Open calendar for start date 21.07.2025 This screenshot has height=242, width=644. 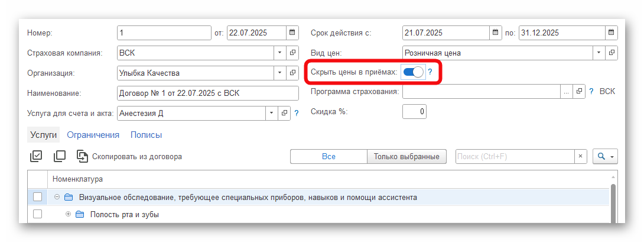(x=495, y=33)
